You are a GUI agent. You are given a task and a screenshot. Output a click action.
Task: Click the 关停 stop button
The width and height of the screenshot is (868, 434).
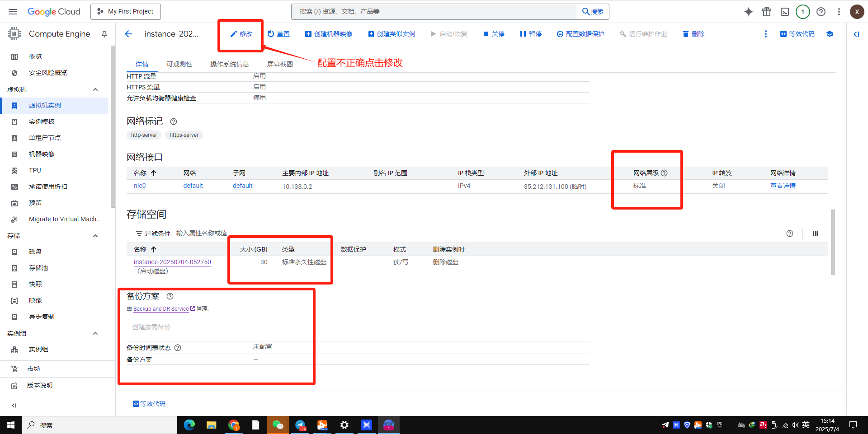(x=494, y=34)
